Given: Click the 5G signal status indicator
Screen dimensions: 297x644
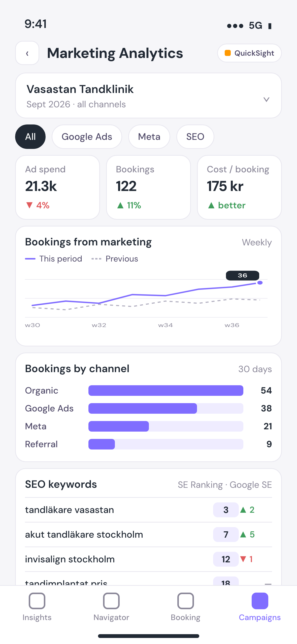Looking at the screenshot, I should tap(255, 25).
